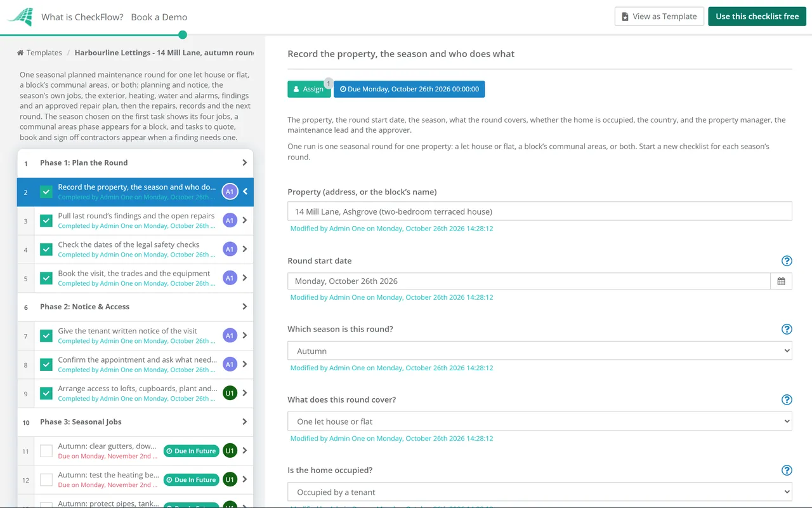Click the A1 avatar on Confirm the appointment task

pos(230,364)
